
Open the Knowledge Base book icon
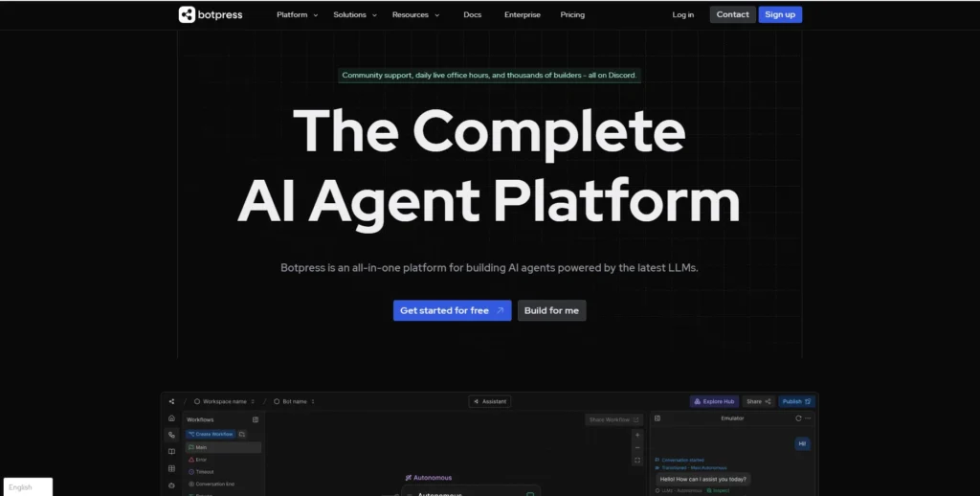(x=172, y=452)
